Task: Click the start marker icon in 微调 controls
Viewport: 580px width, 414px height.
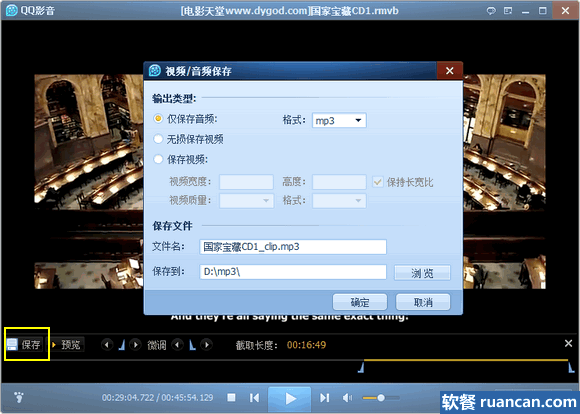Action: 122,345
